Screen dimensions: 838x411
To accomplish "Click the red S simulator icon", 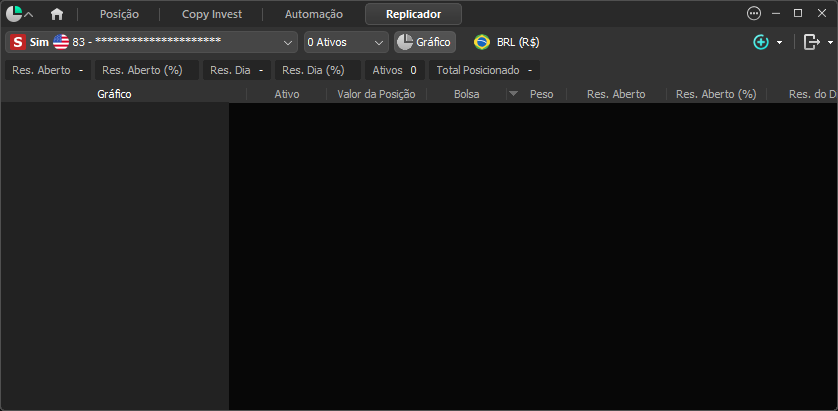I will pyautogui.click(x=18, y=42).
